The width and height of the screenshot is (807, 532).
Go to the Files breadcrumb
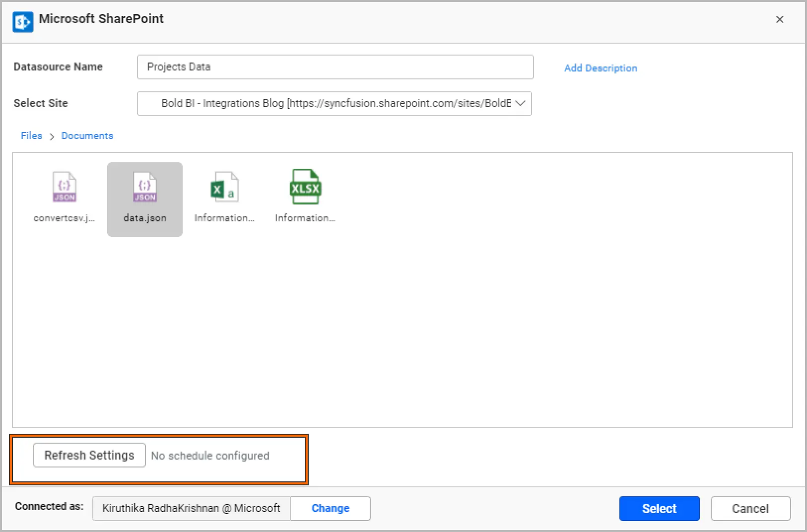(x=31, y=135)
